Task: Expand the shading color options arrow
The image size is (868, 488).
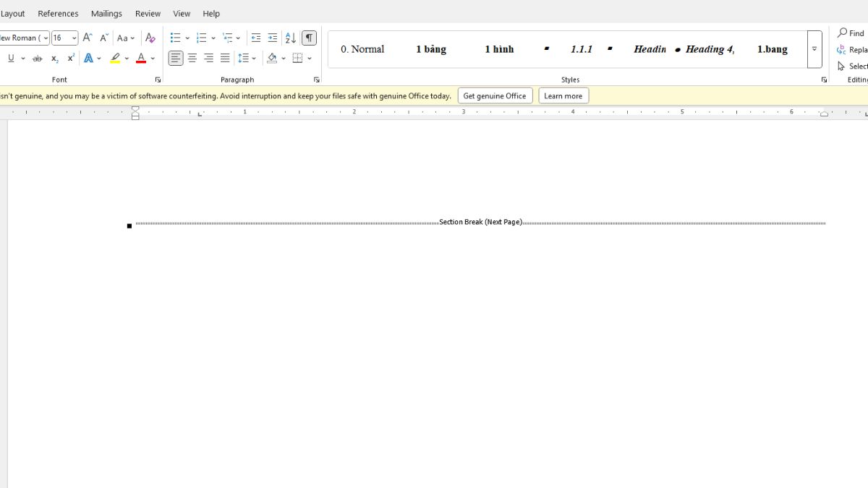Action: pyautogui.click(x=284, y=58)
